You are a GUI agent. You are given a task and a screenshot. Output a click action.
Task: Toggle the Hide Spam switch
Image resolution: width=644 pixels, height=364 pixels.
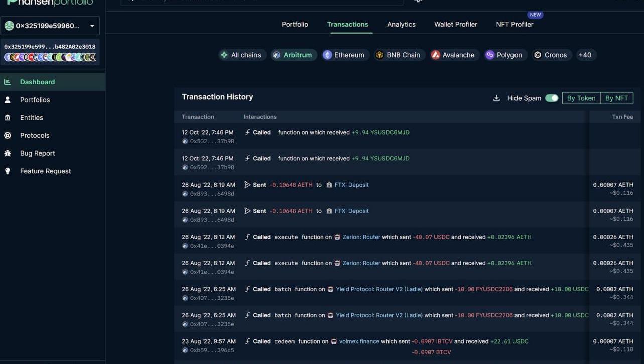(552, 98)
